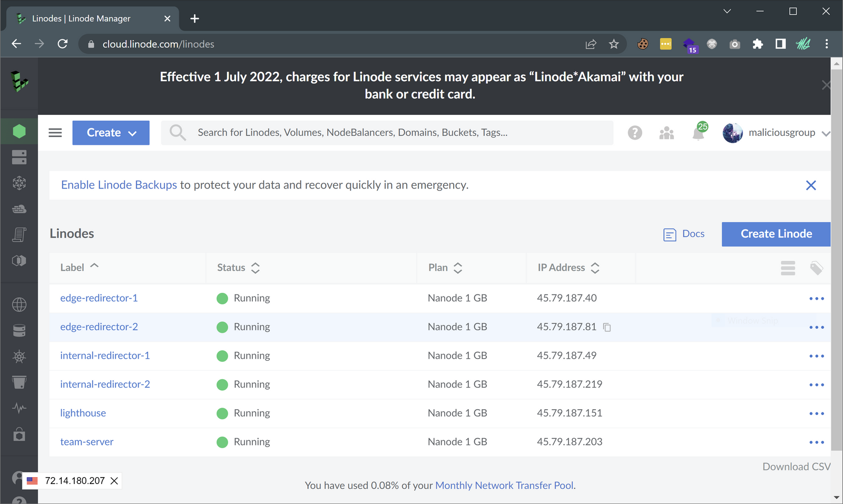Screen dimensions: 843x504
Task: Expand the maliciousgroup account menu
Action: pos(777,133)
